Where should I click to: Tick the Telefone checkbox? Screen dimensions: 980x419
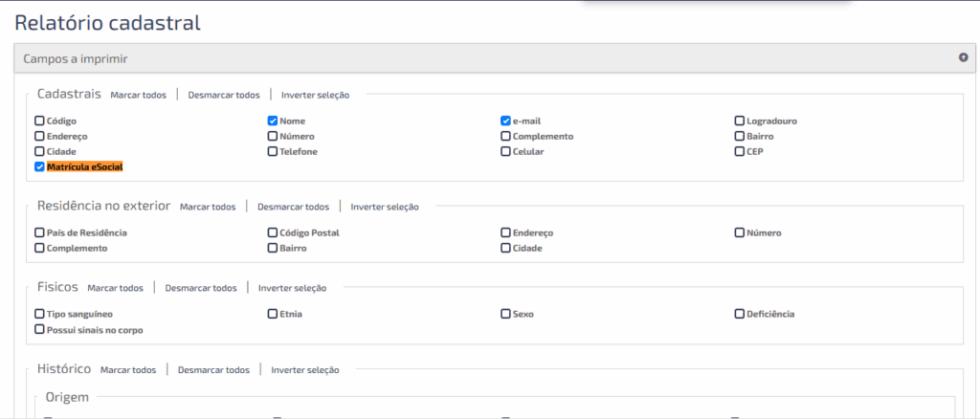point(273,152)
